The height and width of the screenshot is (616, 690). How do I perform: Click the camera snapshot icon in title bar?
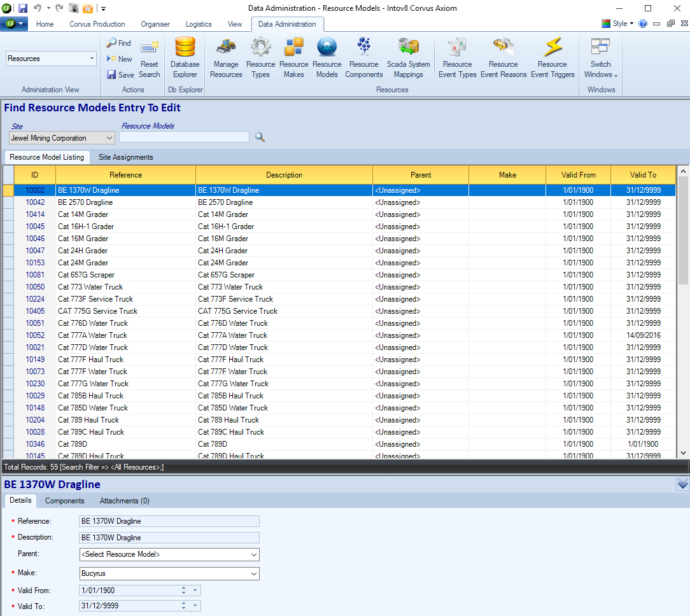pos(74,8)
